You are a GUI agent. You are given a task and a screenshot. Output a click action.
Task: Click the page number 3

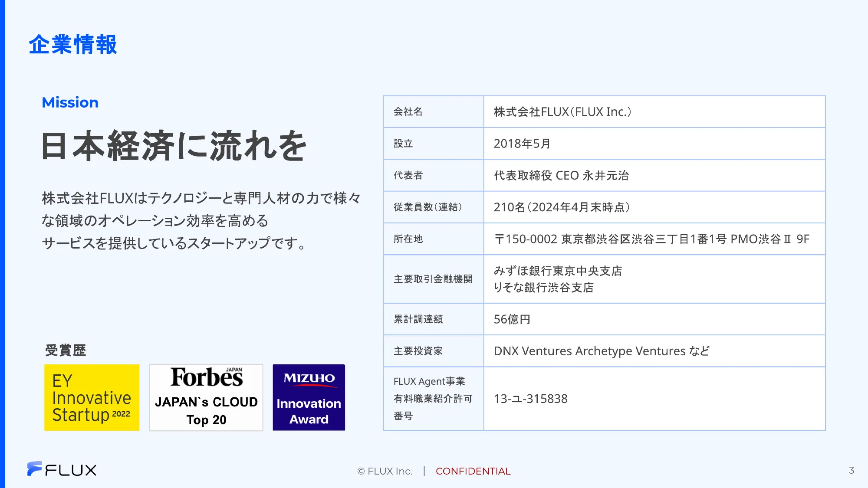point(852,470)
